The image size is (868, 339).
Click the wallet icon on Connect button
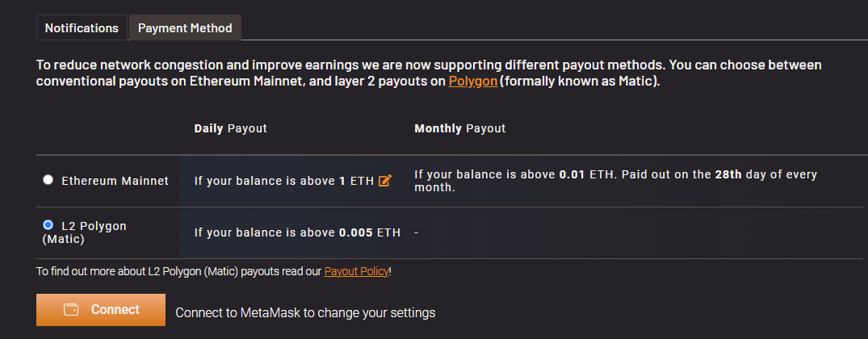(x=71, y=310)
